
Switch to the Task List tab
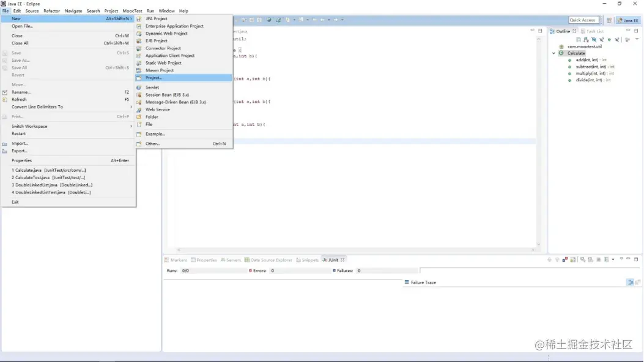click(592, 31)
